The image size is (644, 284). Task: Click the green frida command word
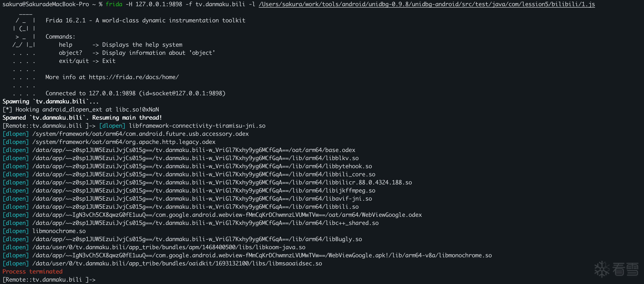point(114,4)
